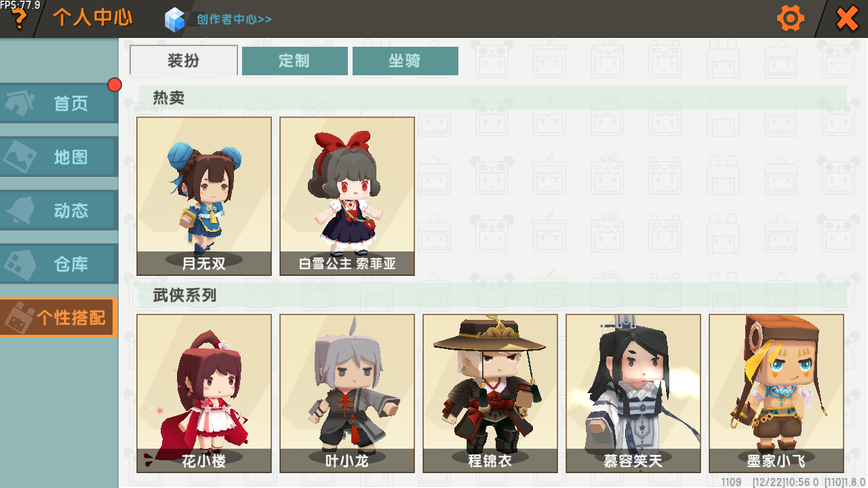Screen dimensions: 868x488
Task: Close the 个人中心 screen with the X
Action: [847, 18]
